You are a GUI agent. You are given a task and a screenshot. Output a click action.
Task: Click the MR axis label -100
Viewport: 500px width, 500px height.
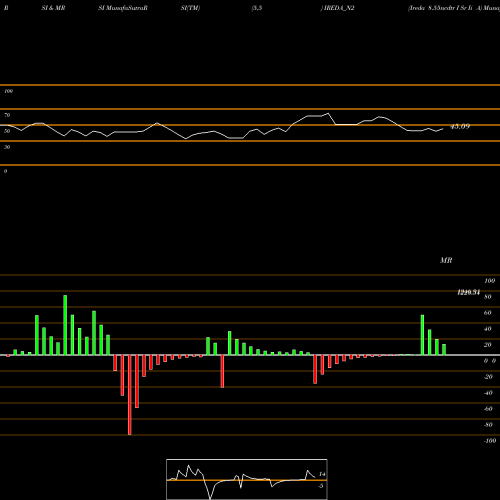[x=490, y=441]
